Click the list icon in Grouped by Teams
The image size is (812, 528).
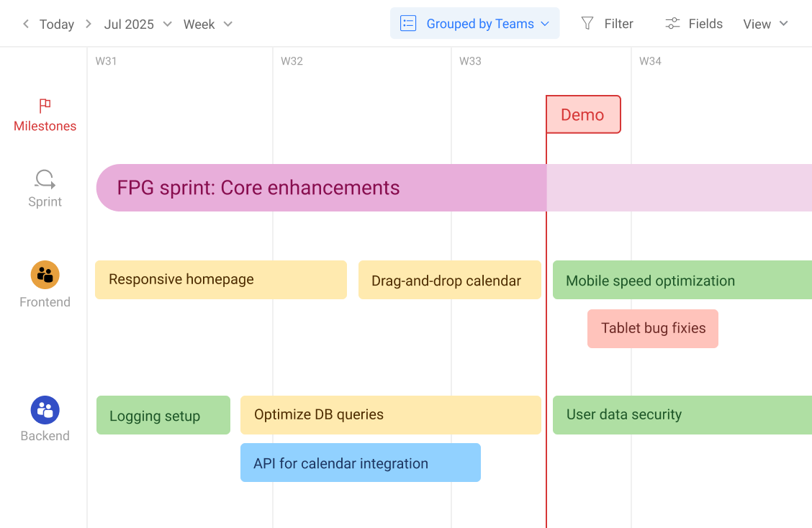[x=408, y=24]
